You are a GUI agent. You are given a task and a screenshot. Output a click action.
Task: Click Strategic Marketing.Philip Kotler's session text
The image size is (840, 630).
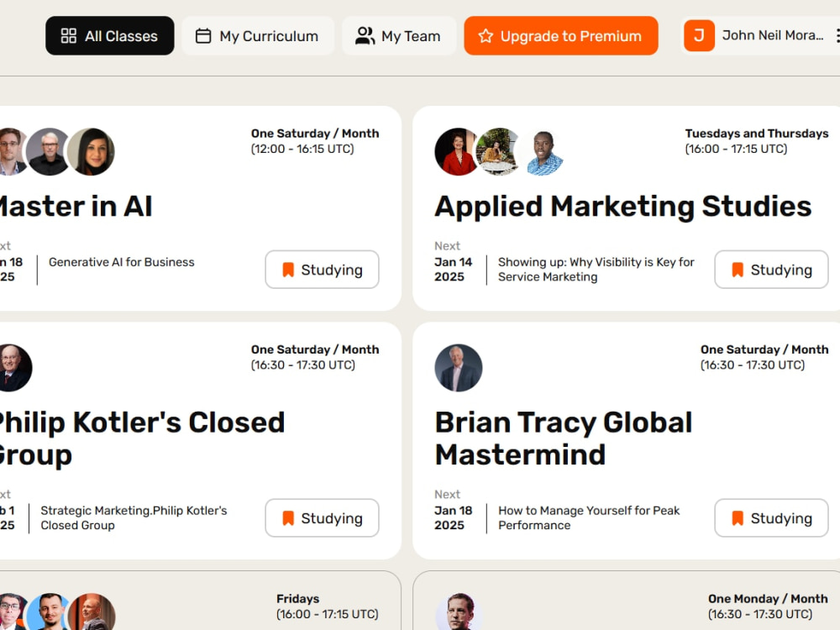pyautogui.click(x=134, y=518)
